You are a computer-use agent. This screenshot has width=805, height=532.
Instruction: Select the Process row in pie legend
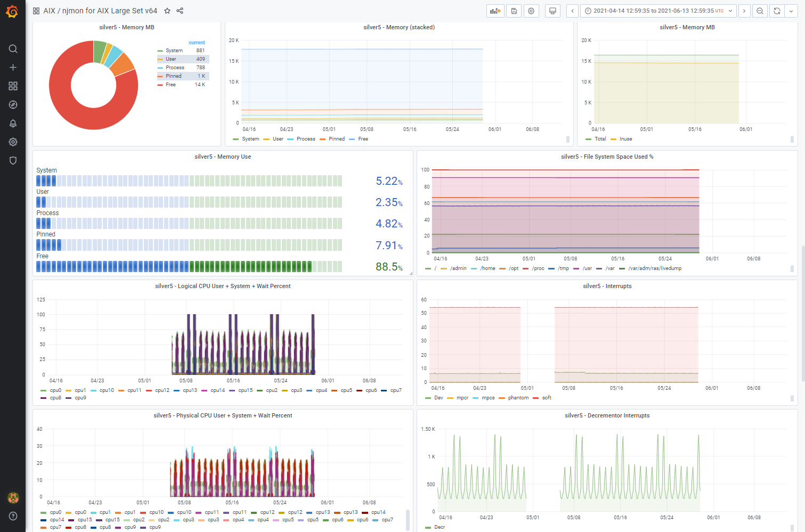[183, 68]
